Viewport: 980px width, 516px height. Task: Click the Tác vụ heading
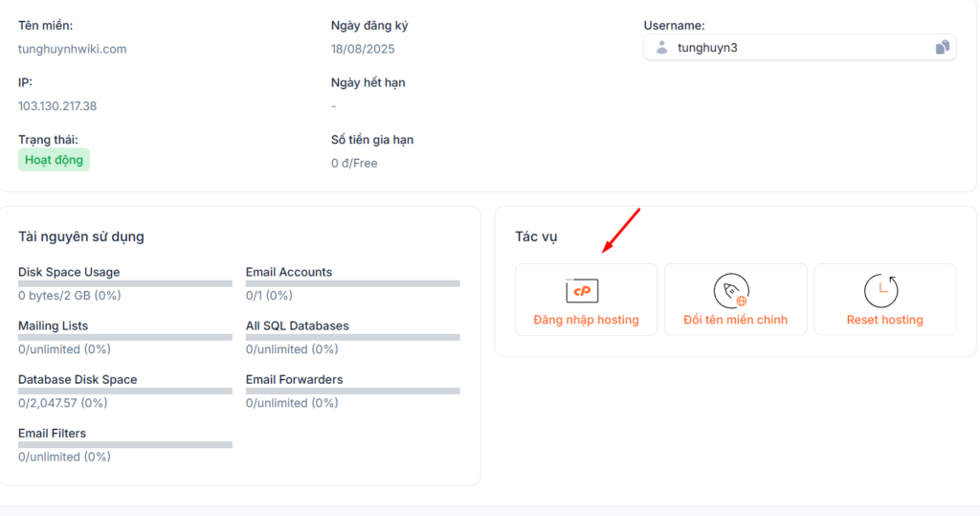536,236
